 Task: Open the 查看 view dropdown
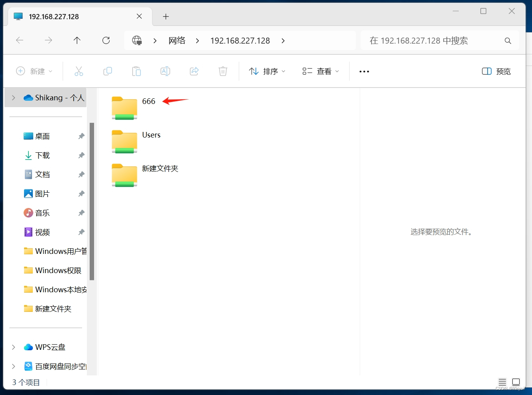pyautogui.click(x=321, y=72)
